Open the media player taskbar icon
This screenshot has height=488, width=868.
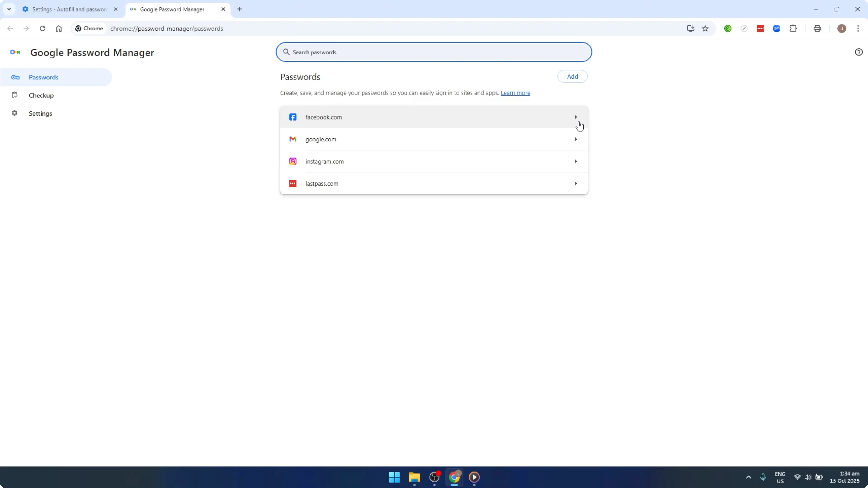(474, 477)
